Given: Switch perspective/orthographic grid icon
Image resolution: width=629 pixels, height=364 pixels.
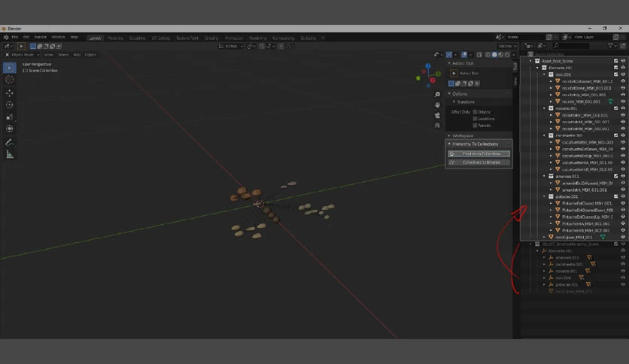Looking at the screenshot, I should [x=437, y=126].
